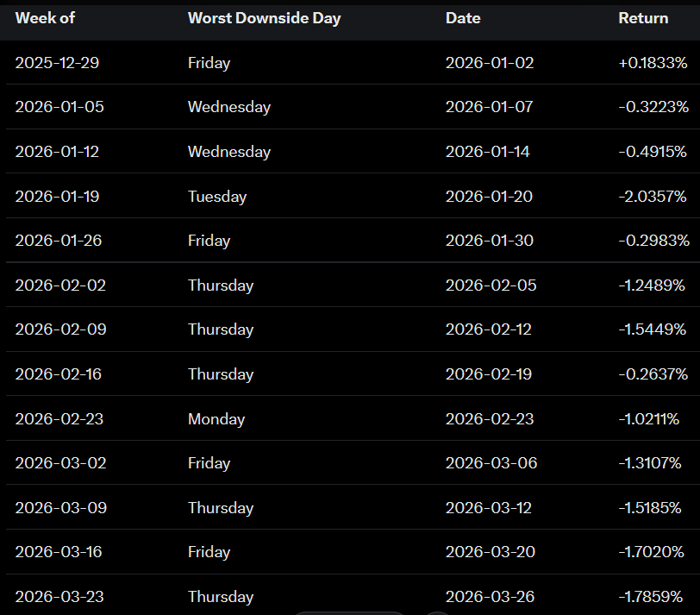Select the date cell 2026-01-07
Image resolution: width=700 pixels, height=615 pixels.
[490, 107]
